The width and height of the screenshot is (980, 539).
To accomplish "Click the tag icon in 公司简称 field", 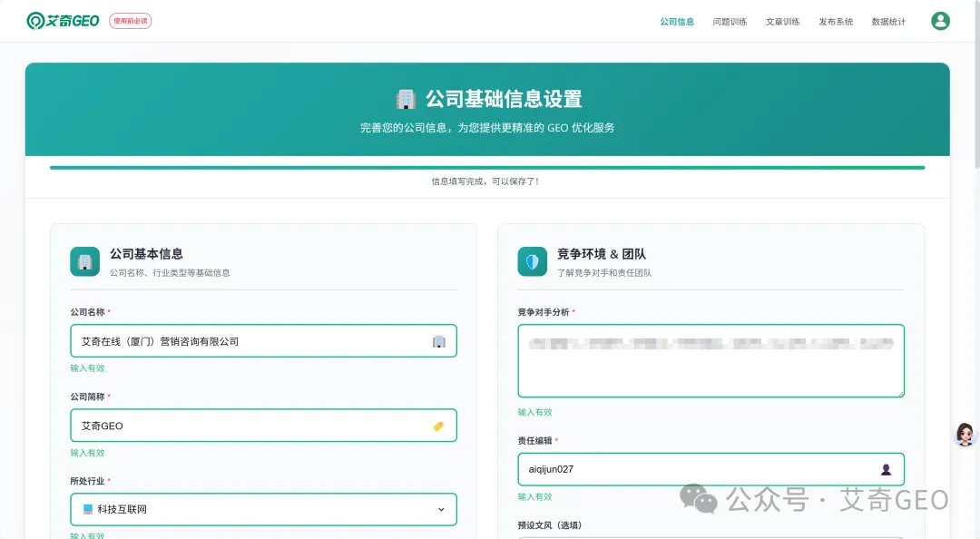I will pos(438,426).
